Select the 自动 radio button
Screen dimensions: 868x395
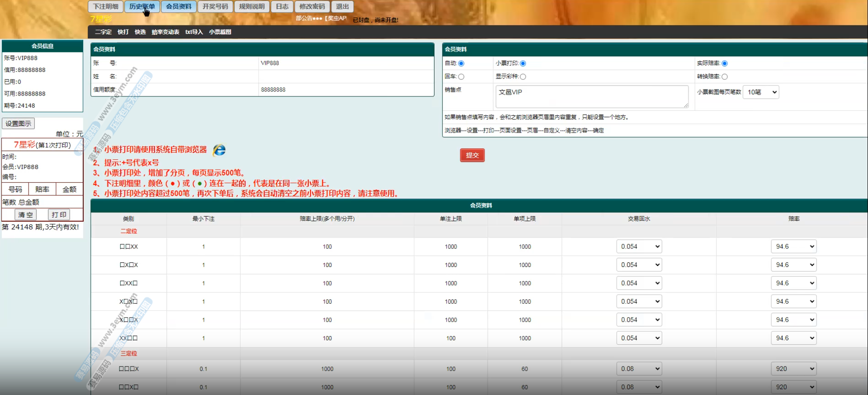(461, 63)
